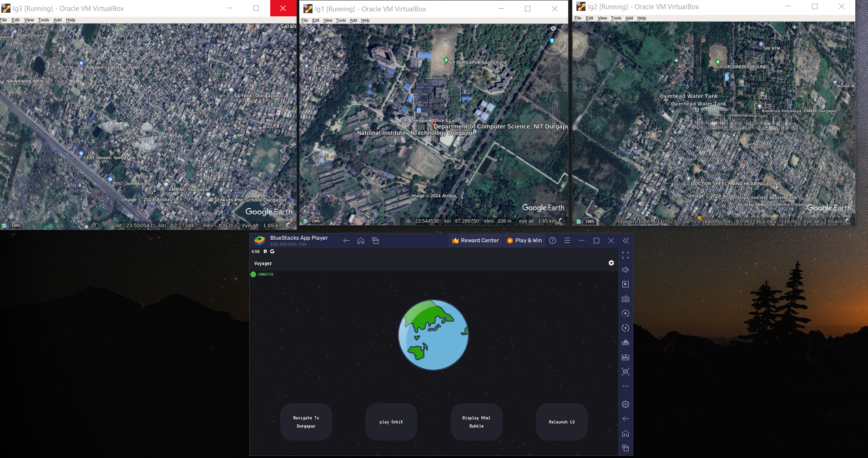Open BlueStacks settings gear in sidebar
This screenshot has width=868, height=458.
626,404
